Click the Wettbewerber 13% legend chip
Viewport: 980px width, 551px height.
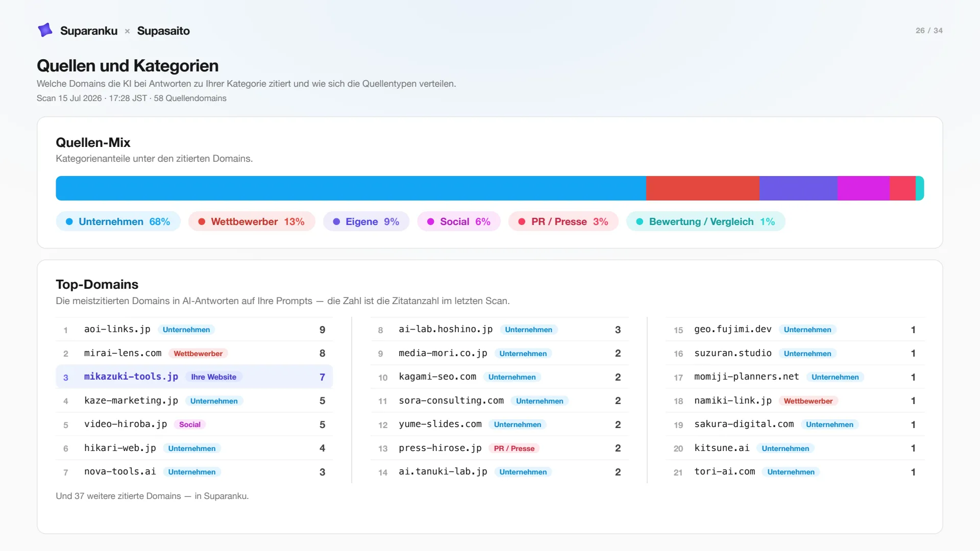[x=252, y=221]
